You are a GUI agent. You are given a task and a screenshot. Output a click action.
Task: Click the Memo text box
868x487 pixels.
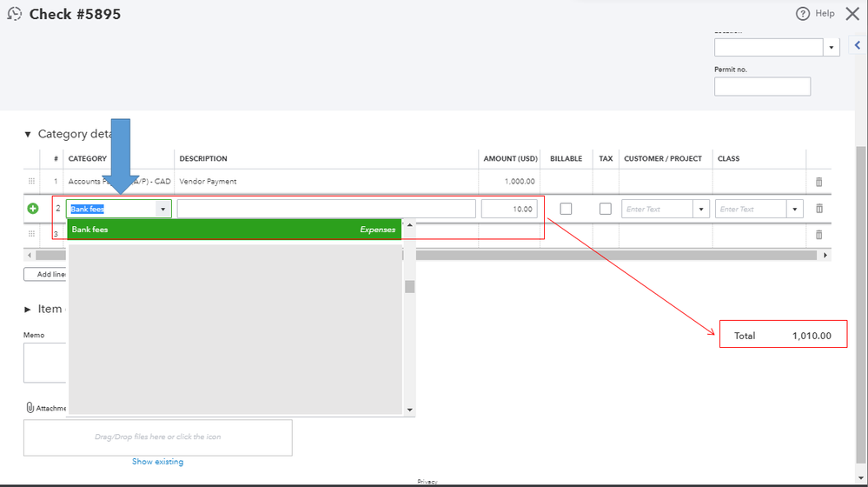45,363
